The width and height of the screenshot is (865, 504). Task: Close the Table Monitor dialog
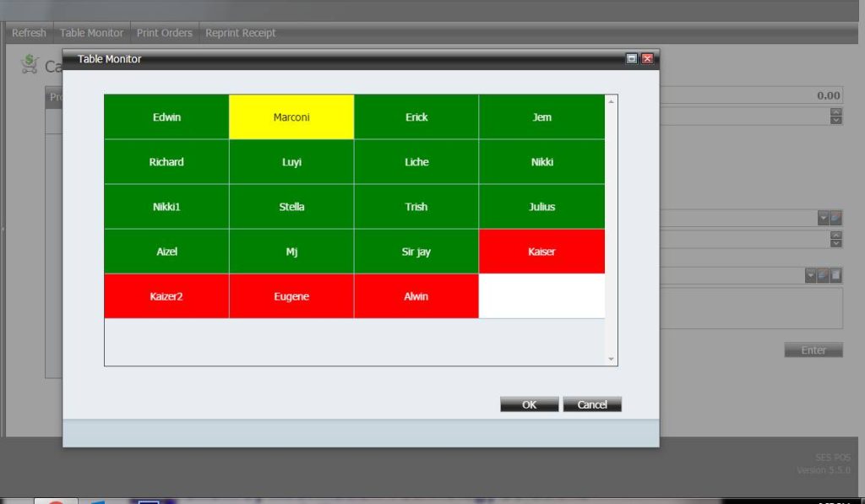647,59
